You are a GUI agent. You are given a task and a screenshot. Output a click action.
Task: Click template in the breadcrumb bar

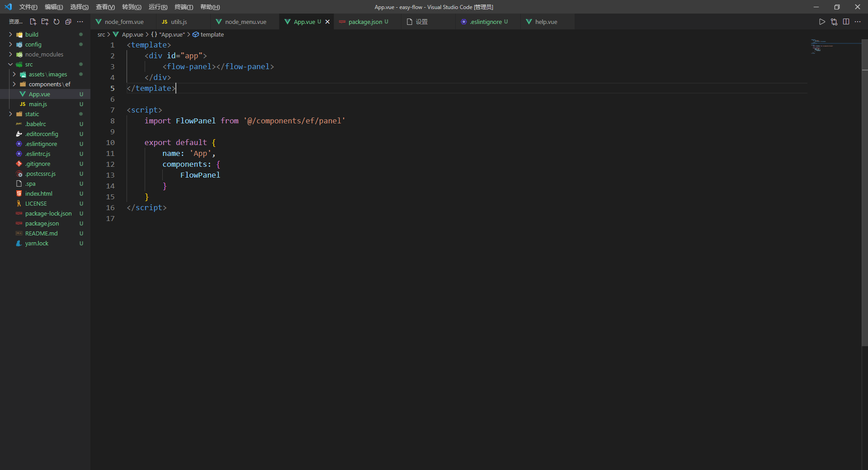point(212,34)
